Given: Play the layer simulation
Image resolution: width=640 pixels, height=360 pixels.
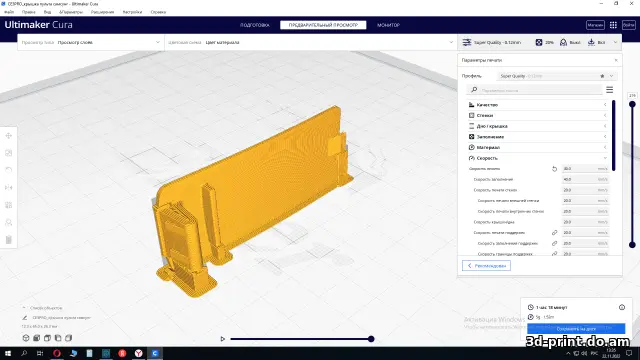Looking at the screenshot, I should pos(222,339).
